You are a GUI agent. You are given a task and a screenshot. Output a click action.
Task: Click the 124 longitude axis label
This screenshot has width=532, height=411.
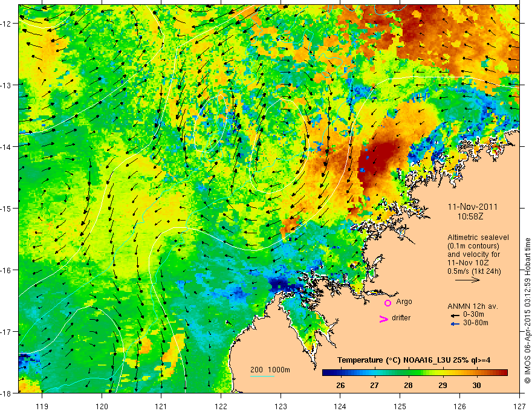340,407
